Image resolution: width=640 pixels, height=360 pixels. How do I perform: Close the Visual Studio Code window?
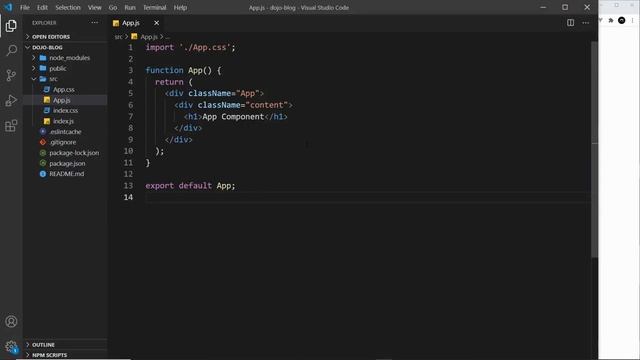(587, 7)
